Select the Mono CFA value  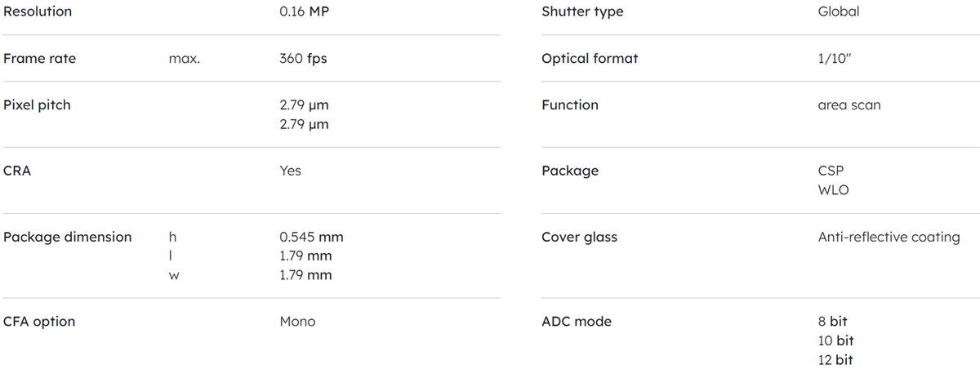click(297, 322)
